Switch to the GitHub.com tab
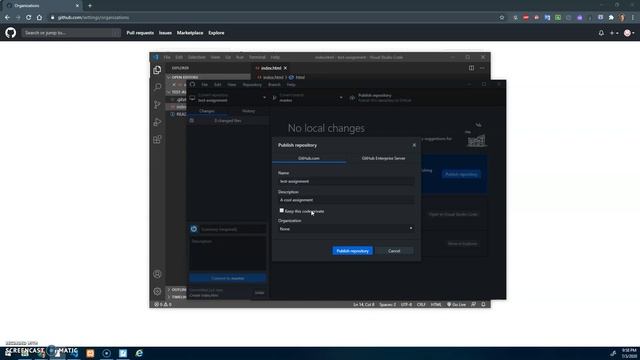The height and width of the screenshot is (360, 640). point(309,158)
